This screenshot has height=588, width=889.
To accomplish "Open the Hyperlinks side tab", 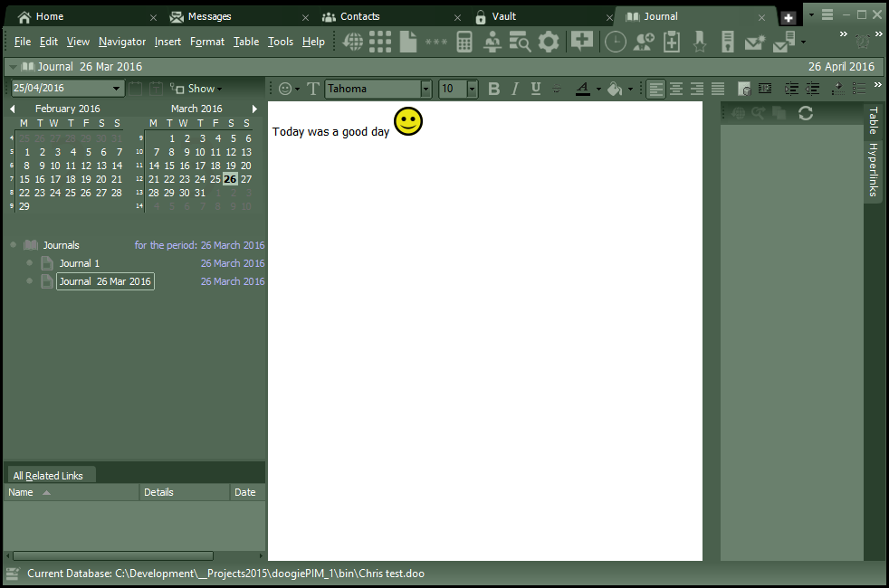I will tap(874, 169).
